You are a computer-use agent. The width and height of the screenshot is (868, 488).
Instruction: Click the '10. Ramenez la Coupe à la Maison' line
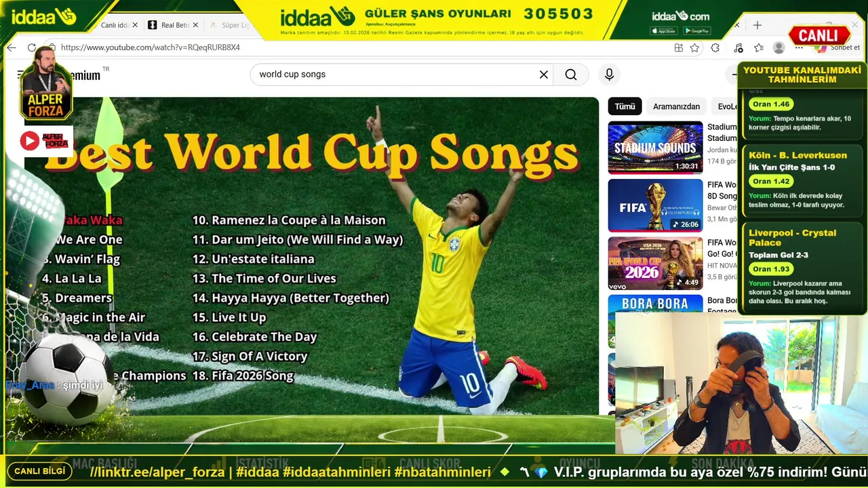pyautogui.click(x=289, y=220)
